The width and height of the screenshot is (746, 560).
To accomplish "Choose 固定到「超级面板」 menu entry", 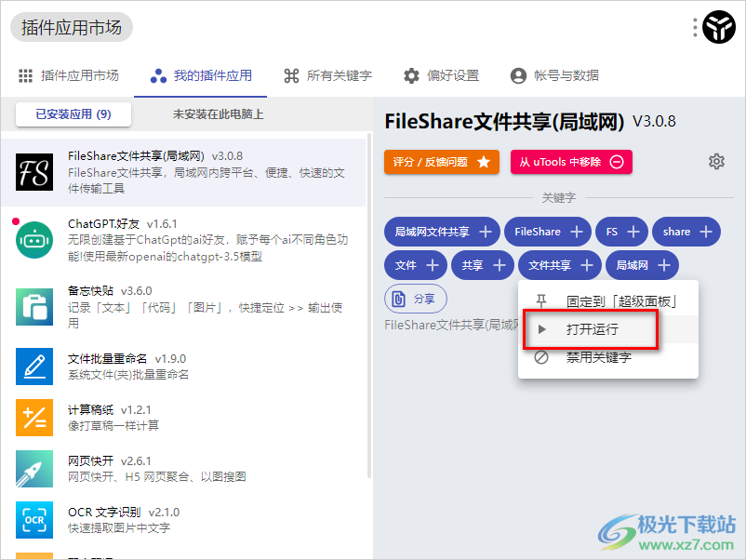I will [x=608, y=301].
